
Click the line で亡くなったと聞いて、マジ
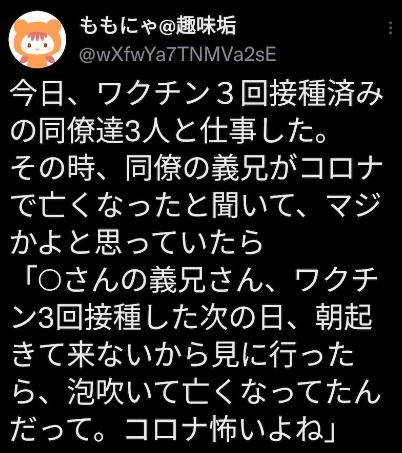tap(198, 206)
